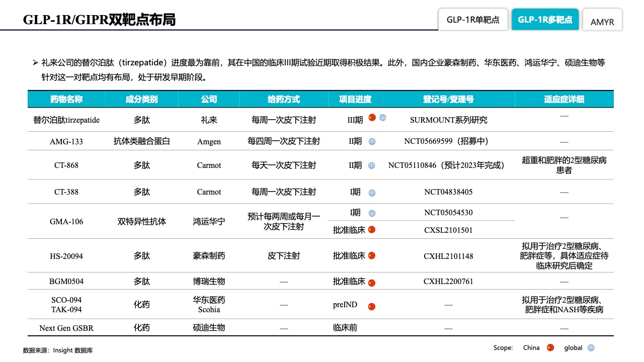
Task: Select the HS-20094 drug name cell
Action: point(66,256)
